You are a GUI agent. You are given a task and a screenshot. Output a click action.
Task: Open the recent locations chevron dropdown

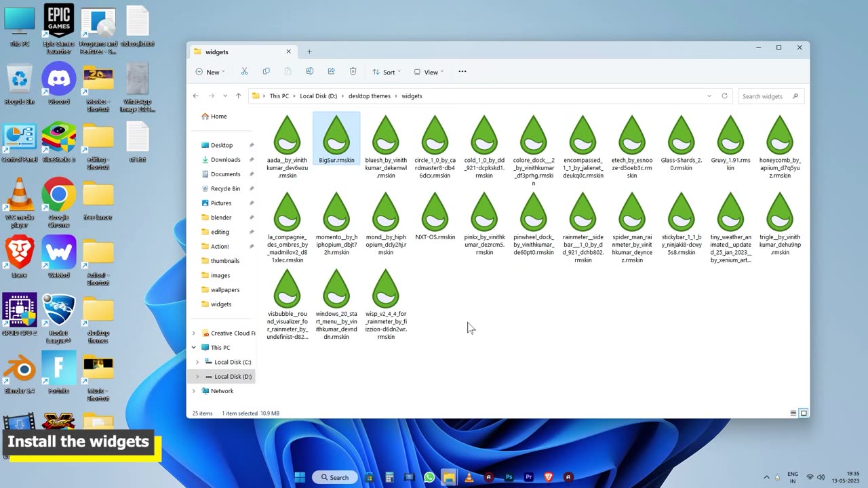coord(225,96)
